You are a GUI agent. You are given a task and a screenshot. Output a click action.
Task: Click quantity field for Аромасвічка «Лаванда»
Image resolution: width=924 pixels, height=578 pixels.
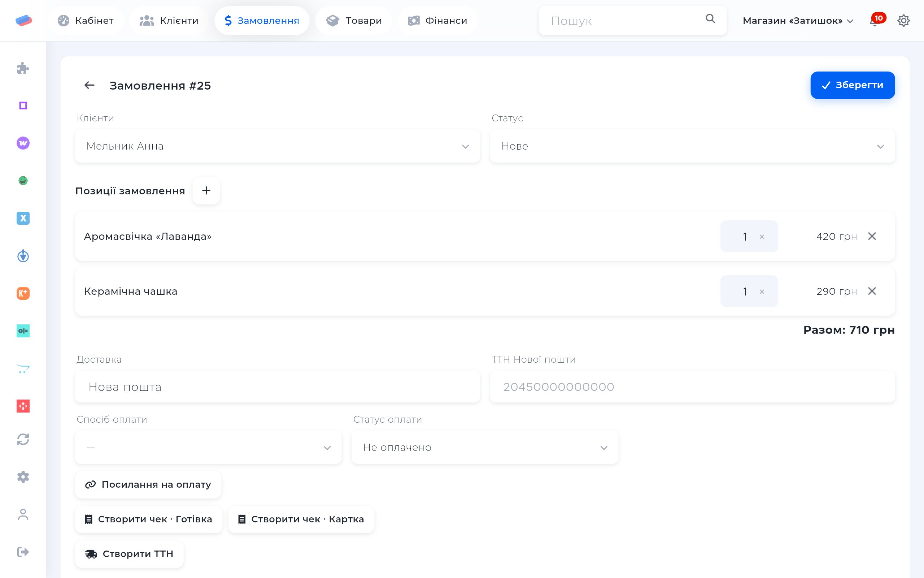pos(749,236)
